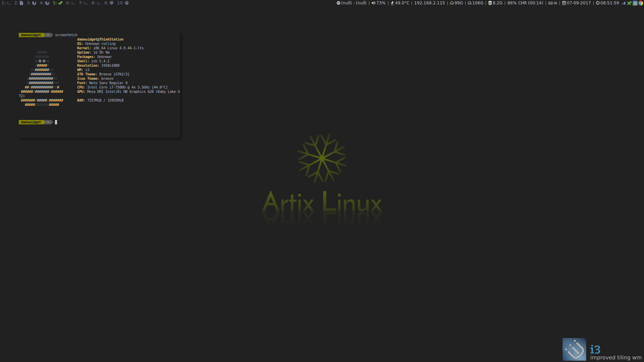The width and height of the screenshot is (644, 362).
Task: Click the Spotify icon on workspace 10
Action: pyautogui.click(x=126, y=3)
